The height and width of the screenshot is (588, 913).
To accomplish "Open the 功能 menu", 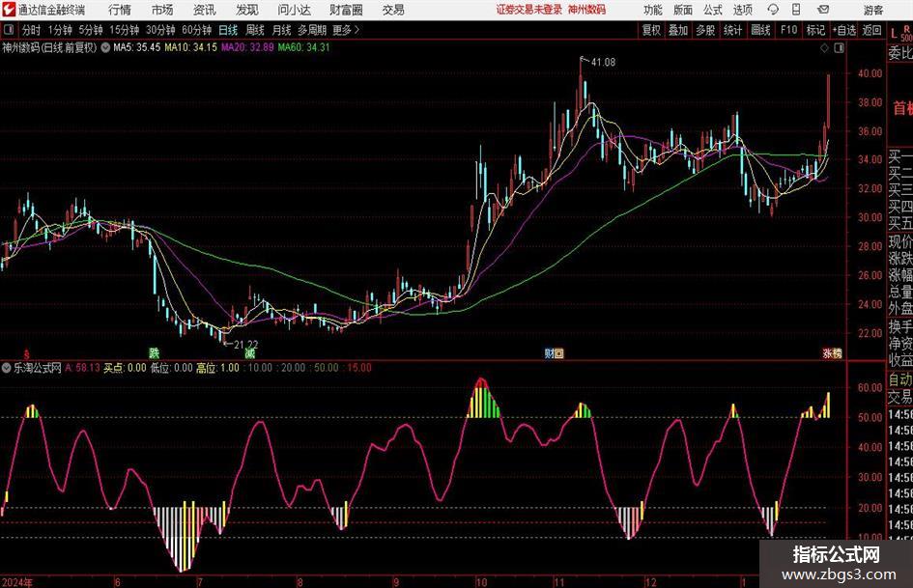I will (653, 10).
